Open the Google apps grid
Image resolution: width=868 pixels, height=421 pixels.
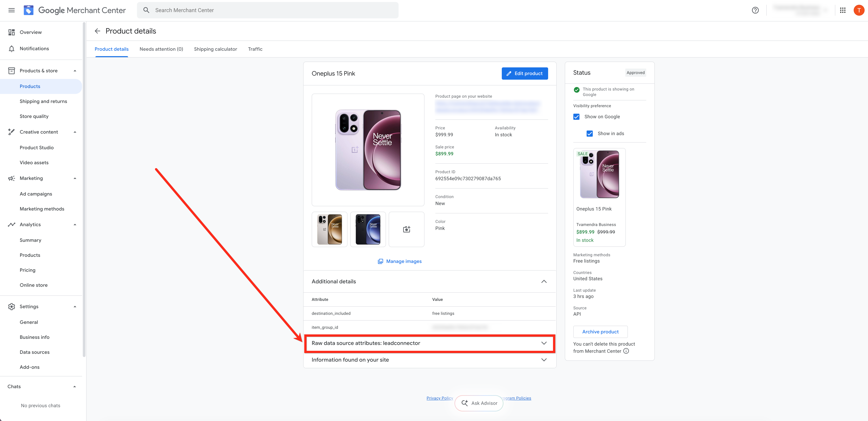pos(842,10)
